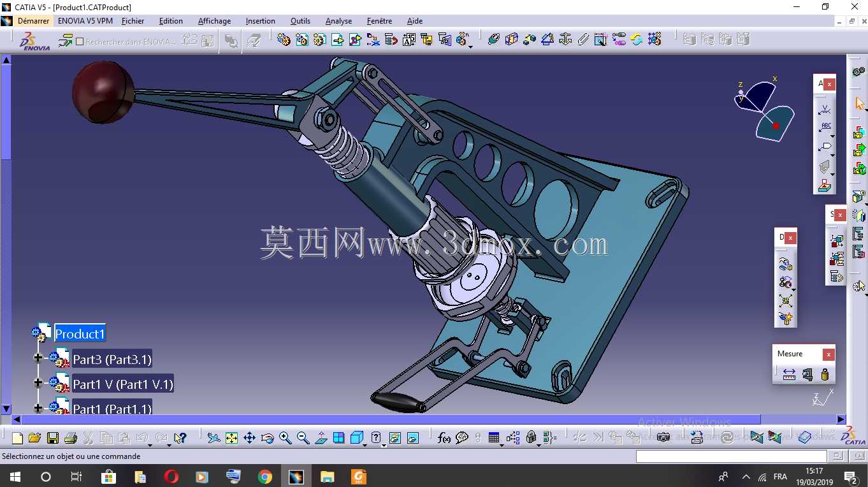Open File Explorer from the taskbar
Viewport: 868px width, 487px height.
click(328, 476)
